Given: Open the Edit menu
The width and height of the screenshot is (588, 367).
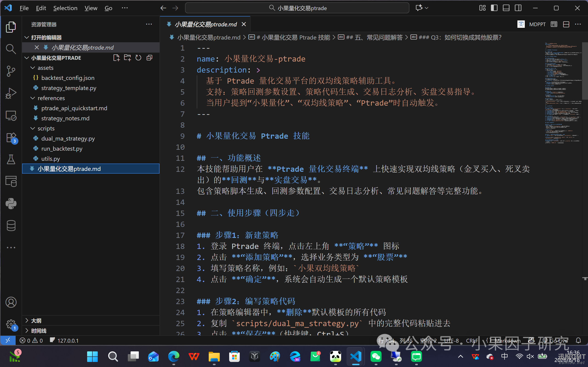Looking at the screenshot, I should tap(41, 8).
